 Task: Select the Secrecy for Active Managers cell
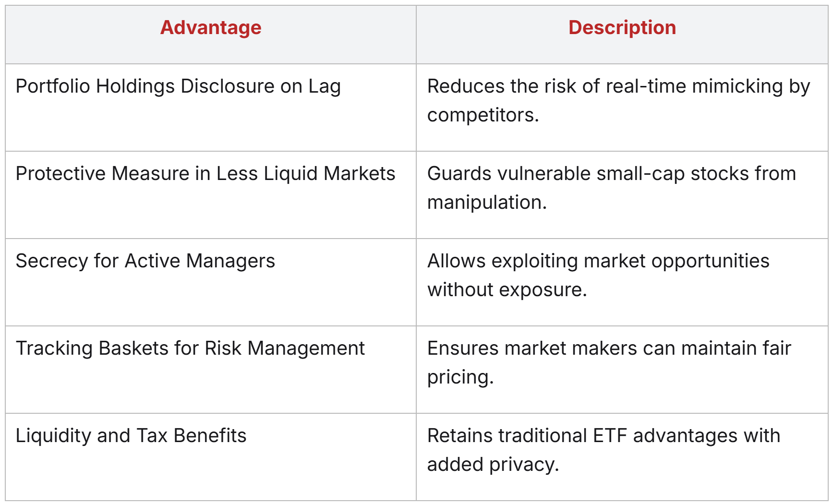coord(145,261)
